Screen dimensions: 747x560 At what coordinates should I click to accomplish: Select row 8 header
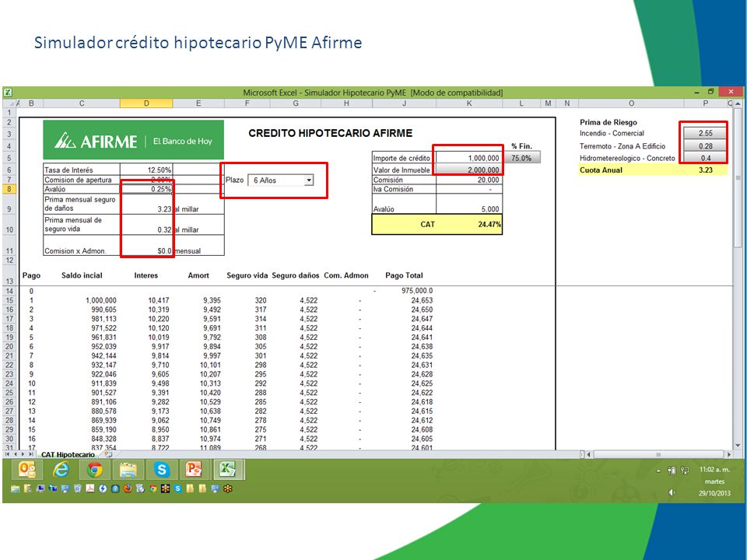click(x=9, y=189)
